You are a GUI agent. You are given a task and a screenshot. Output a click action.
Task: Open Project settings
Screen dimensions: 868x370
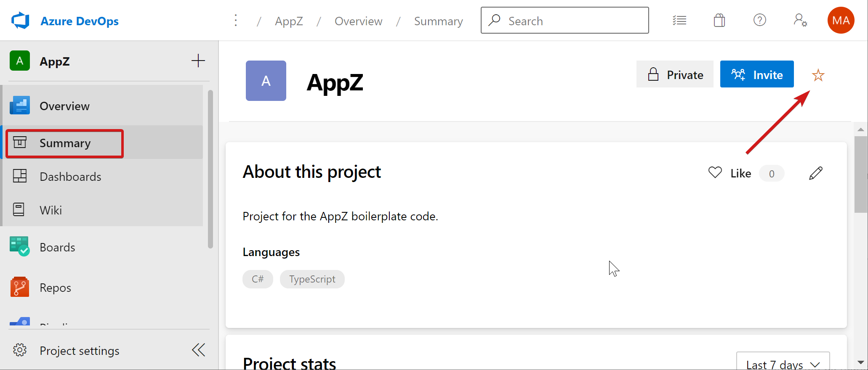(x=79, y=350)
